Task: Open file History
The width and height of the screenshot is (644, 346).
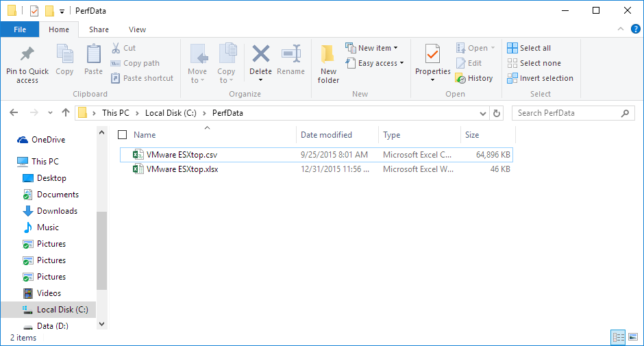Action: tap(474, 78)
